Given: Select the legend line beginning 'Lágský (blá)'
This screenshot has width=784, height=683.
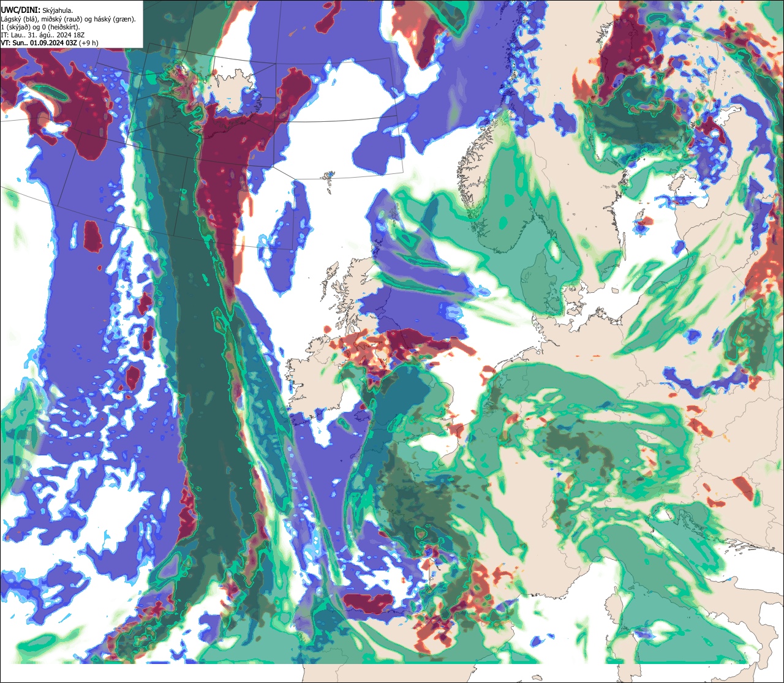Looking at the screenshot, I should pos(68,19).
